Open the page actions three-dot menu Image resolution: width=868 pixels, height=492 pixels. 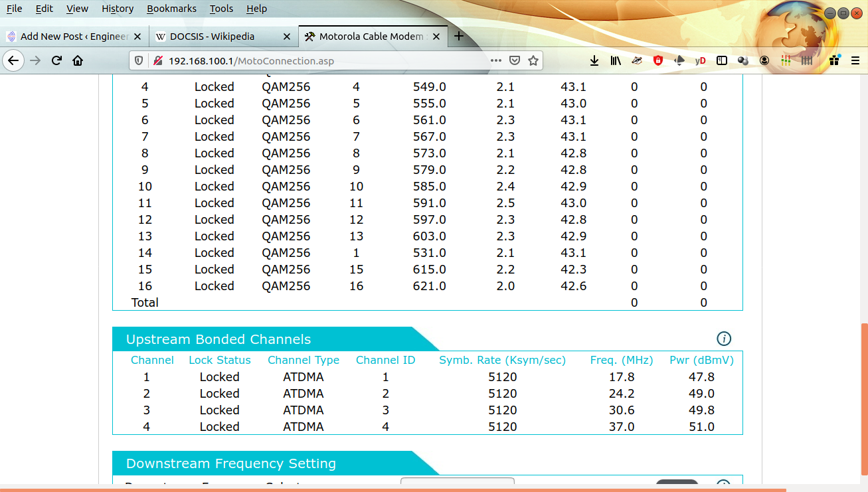[x=495, y=60]
